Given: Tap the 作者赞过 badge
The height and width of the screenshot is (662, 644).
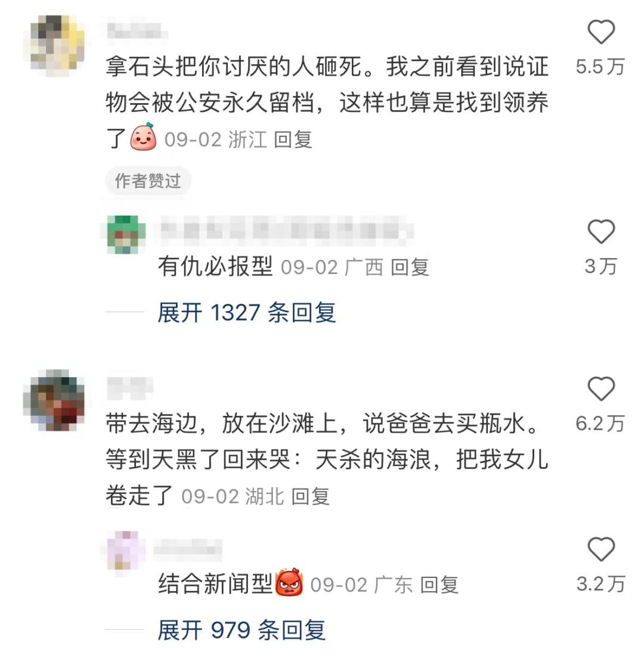Looking at the screenshot, I should pyautogui.click(x=148, y=181).
